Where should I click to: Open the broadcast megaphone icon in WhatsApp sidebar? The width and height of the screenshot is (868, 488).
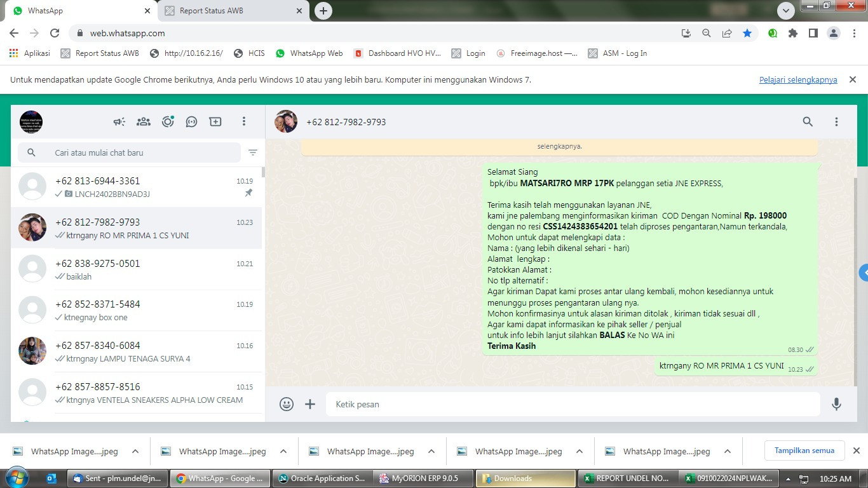pyautogui.click(x=119, y=121)
